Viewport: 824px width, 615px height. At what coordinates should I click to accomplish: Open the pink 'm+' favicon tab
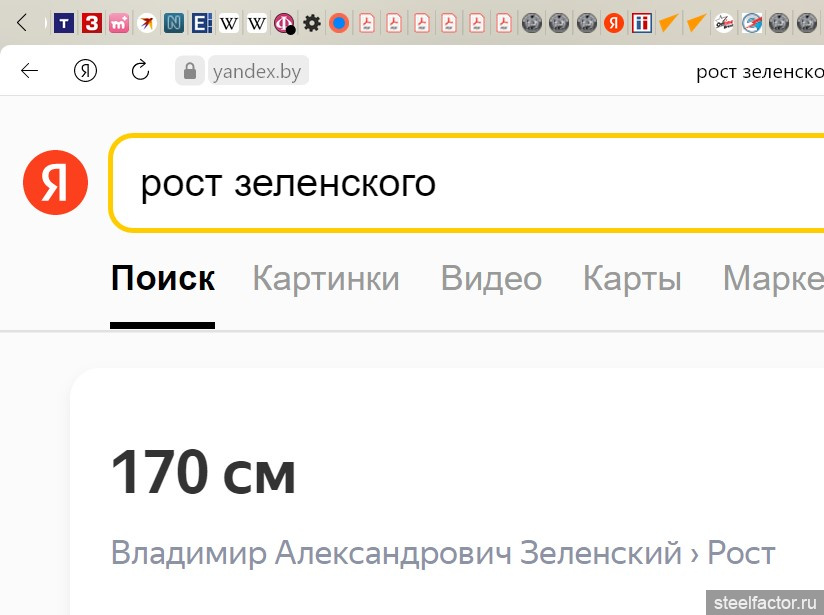119,23
